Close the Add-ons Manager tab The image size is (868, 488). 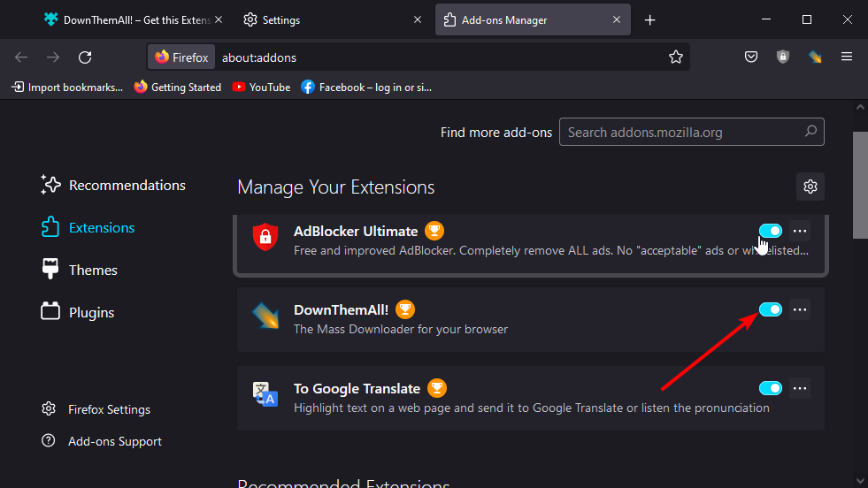click(617, 20)
